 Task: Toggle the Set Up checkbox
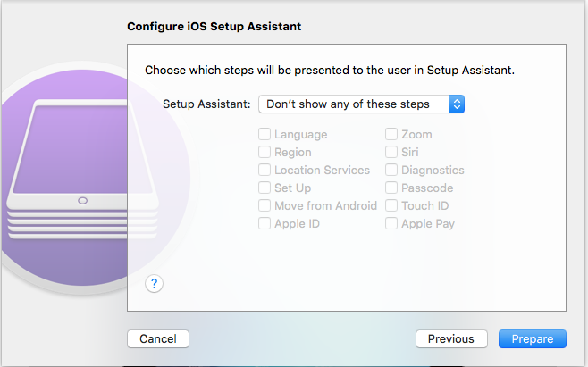pos(265,188)
